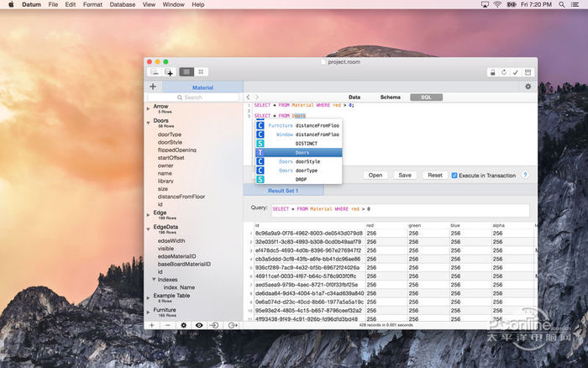
Task: Click the lock icon in the toolbar
Action: click(x=492, y=72)
